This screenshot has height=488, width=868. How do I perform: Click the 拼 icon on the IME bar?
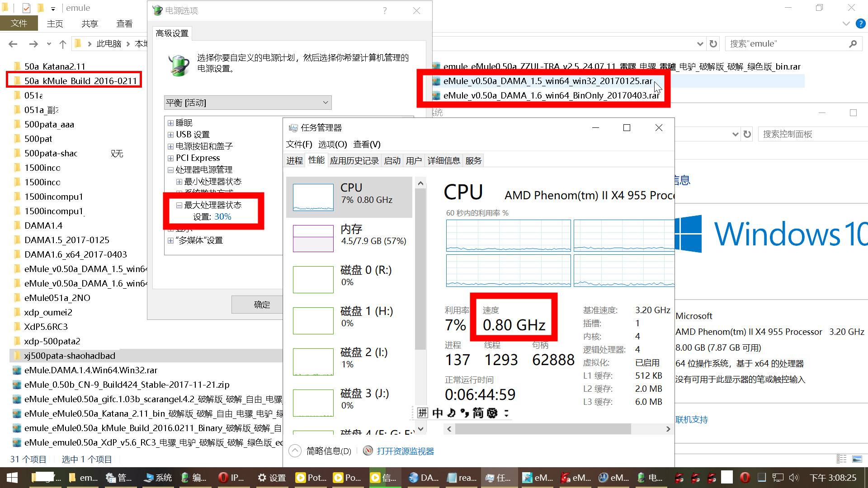(x=422, y=413)
